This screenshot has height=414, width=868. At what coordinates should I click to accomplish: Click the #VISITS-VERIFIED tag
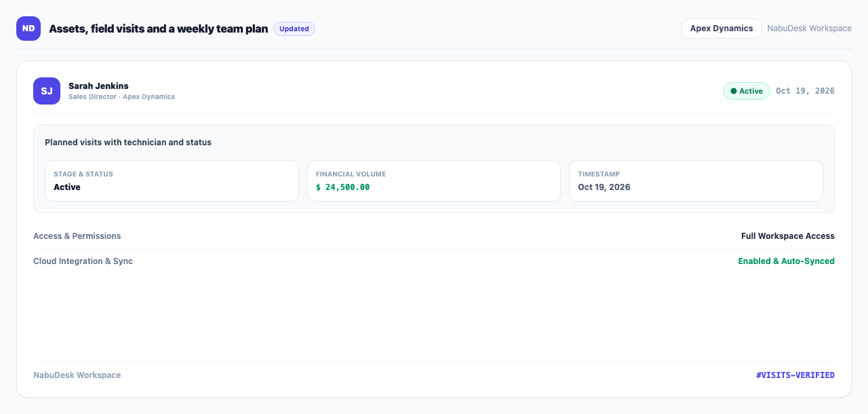(x=795, y=375)
